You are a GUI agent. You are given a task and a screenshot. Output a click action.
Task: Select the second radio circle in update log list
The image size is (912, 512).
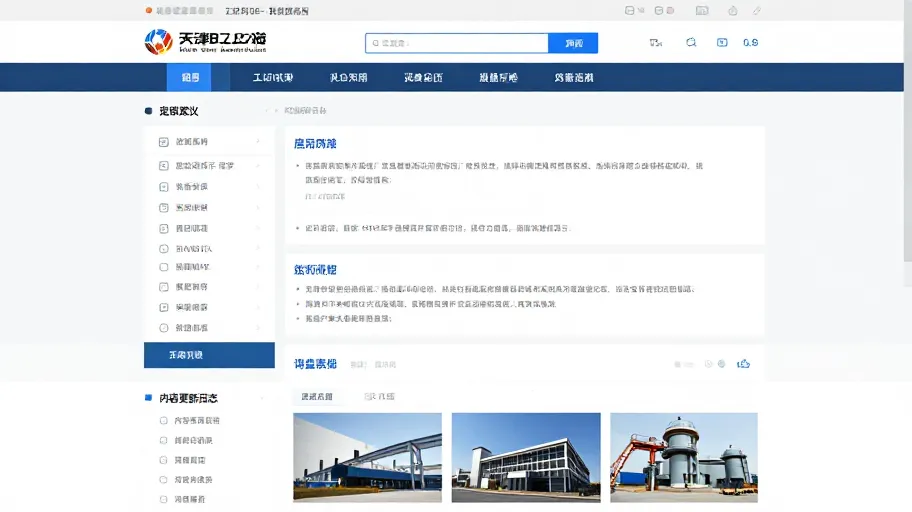pos(163,440)
